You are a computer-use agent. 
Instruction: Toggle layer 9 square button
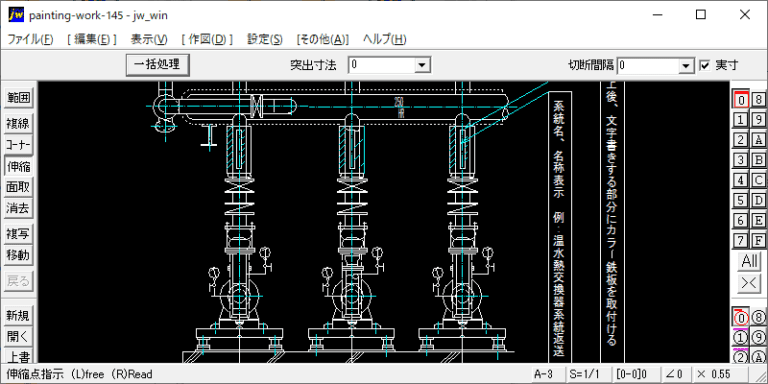tap(758, 120)
